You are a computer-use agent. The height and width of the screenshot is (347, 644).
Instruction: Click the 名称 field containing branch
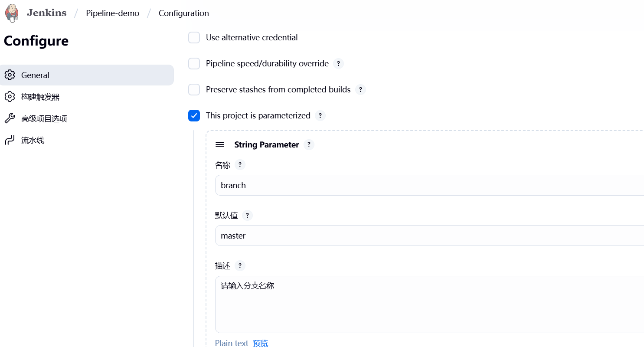point(429,185)
